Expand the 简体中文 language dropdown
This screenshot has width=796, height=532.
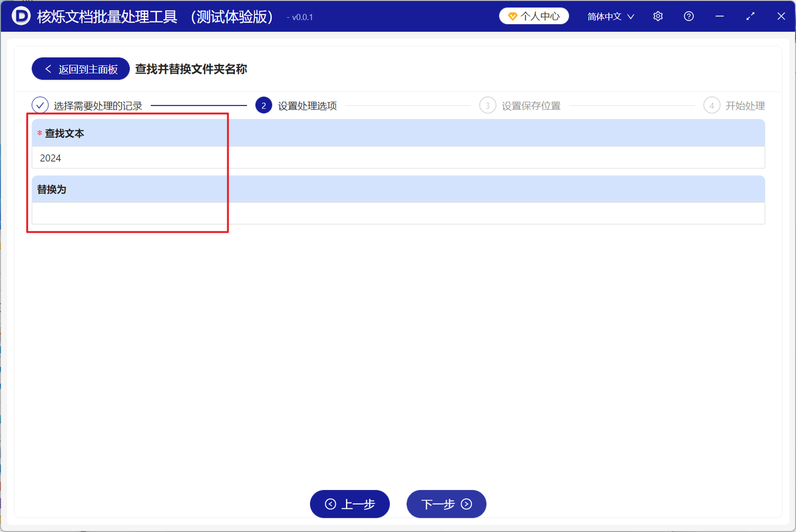611,17
